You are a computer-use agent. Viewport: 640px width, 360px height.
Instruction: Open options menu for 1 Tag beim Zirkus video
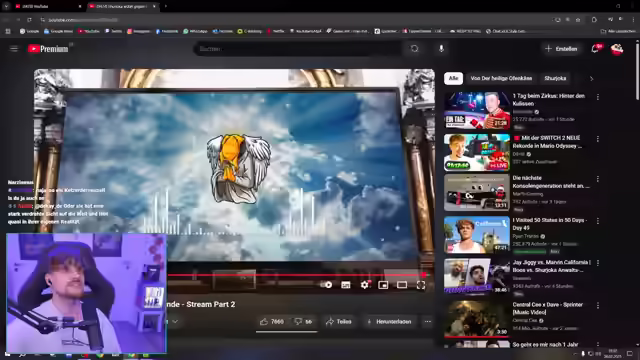tap(598, 97)
